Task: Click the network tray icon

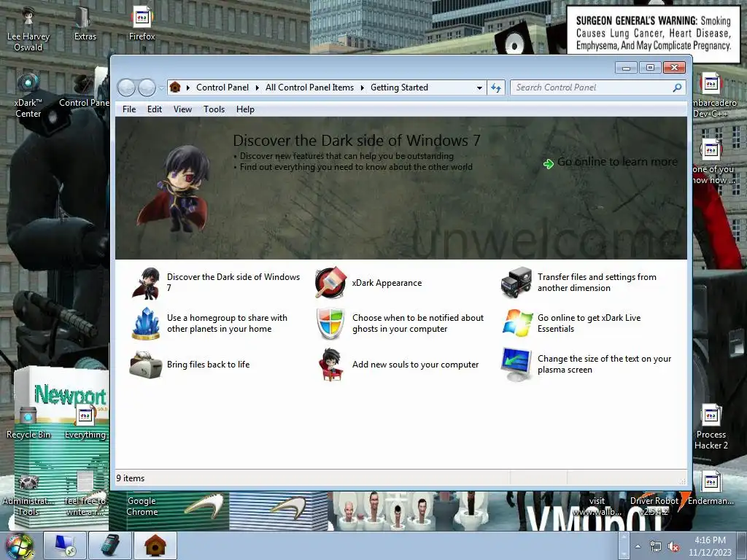Action: tap(656, 547)
